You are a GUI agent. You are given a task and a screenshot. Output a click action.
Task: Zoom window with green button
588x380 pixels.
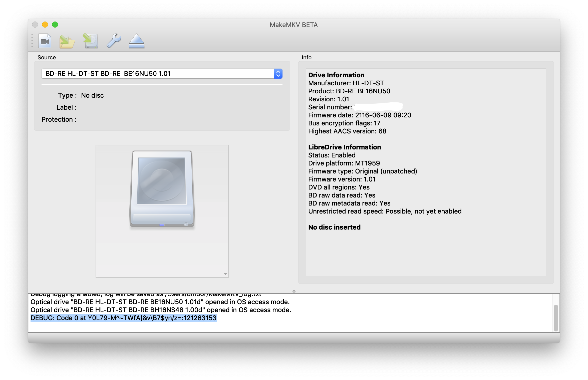tap(55, 25)
